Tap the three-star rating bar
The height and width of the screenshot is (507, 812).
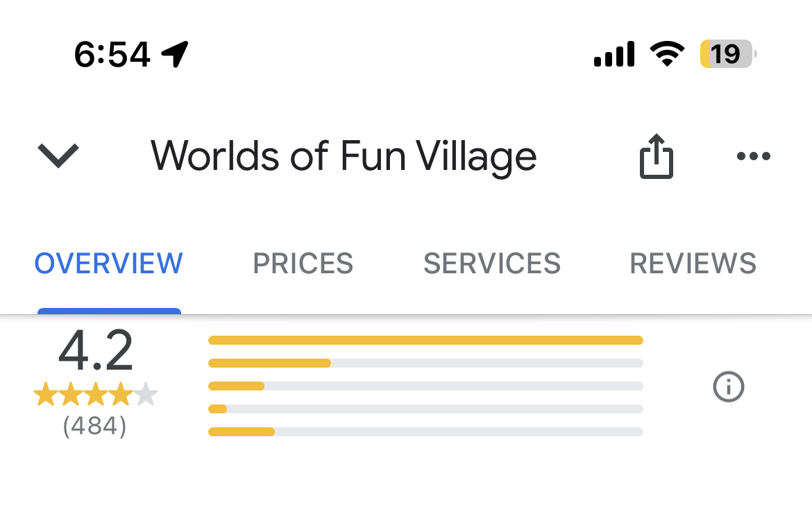coord(425,386)
